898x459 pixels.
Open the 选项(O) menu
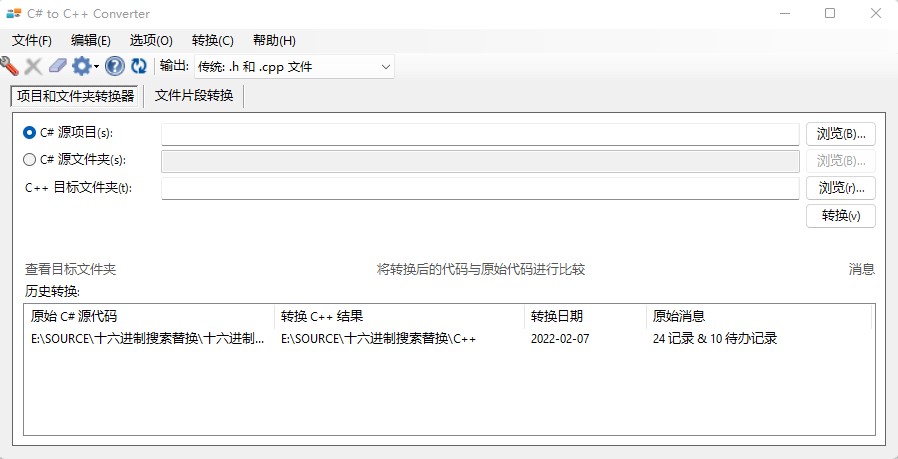click(151, 41)
